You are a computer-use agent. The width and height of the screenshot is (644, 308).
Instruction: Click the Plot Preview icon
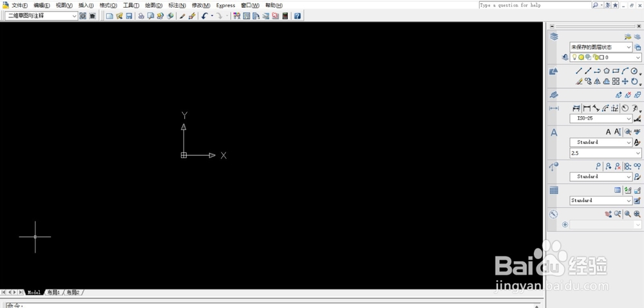click(x=150, y=16)
